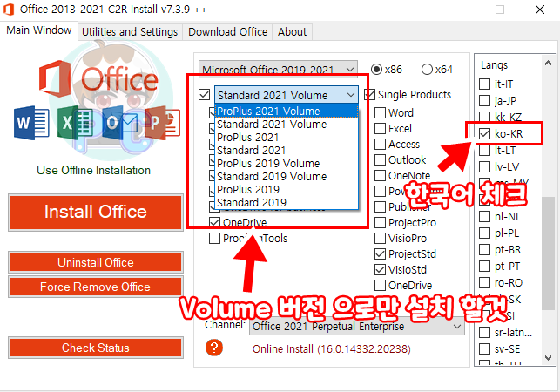Screen dimensions: 560x392
Task: Select Standard 2019 edition option
Action: point(287,203)
